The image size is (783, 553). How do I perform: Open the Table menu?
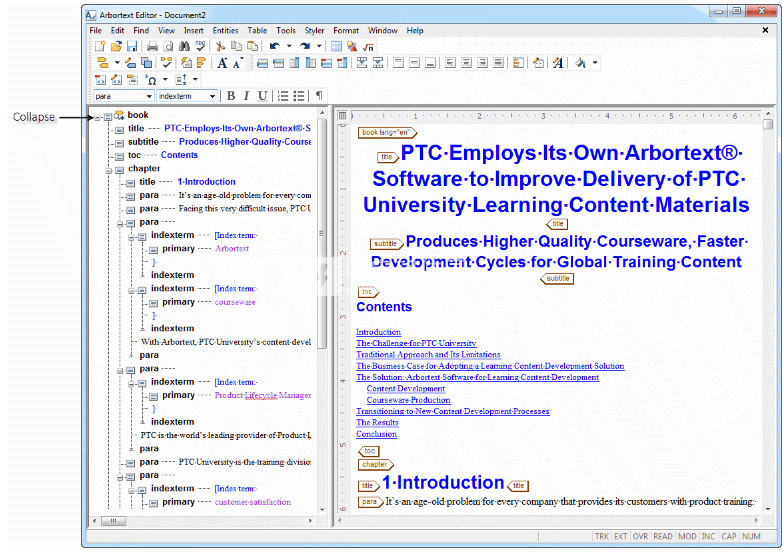click(257, 30)
